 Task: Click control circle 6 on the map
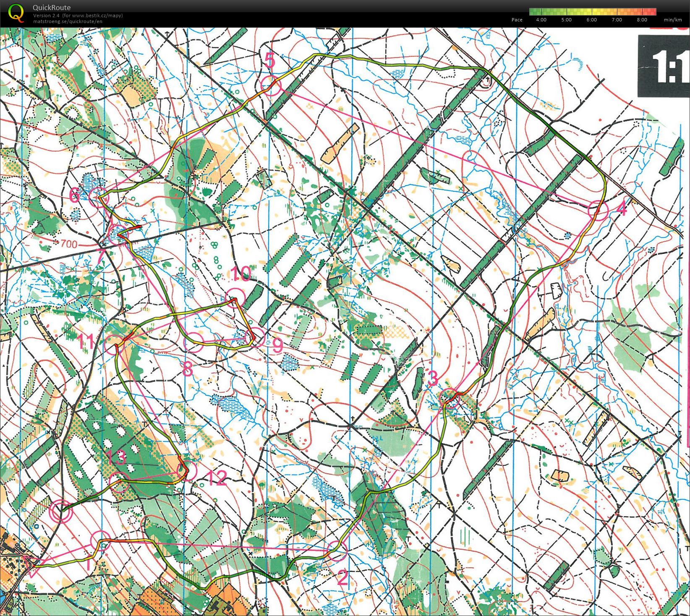(x=99, y=197)
